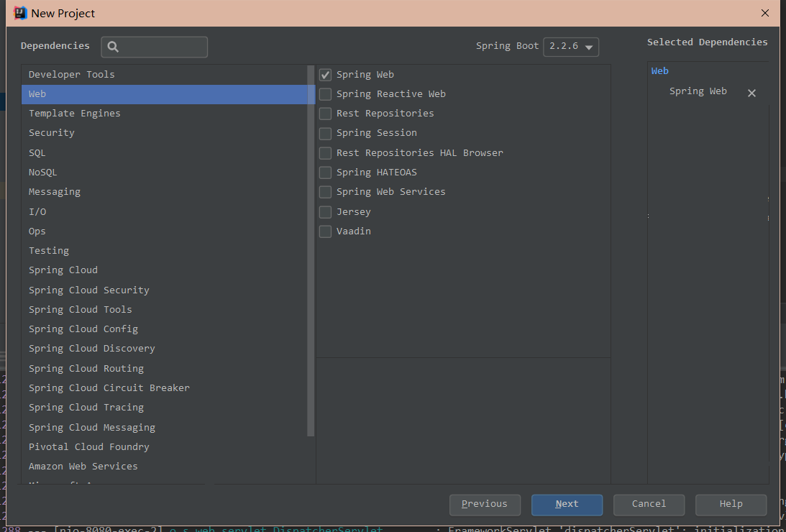
Task: Toggle the Spring HATEOAS checkbox
Action: (325, 173)
